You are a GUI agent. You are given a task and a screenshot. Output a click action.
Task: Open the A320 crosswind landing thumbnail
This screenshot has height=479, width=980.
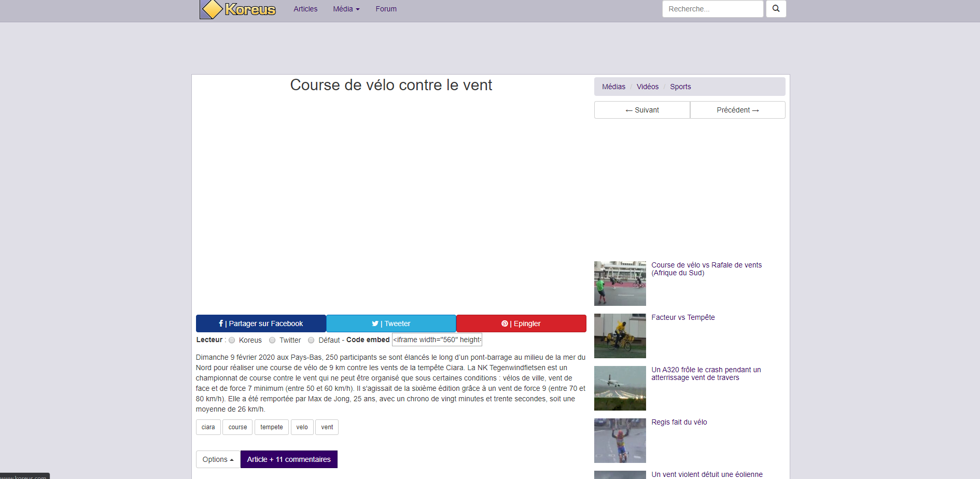tap(620, 388)
